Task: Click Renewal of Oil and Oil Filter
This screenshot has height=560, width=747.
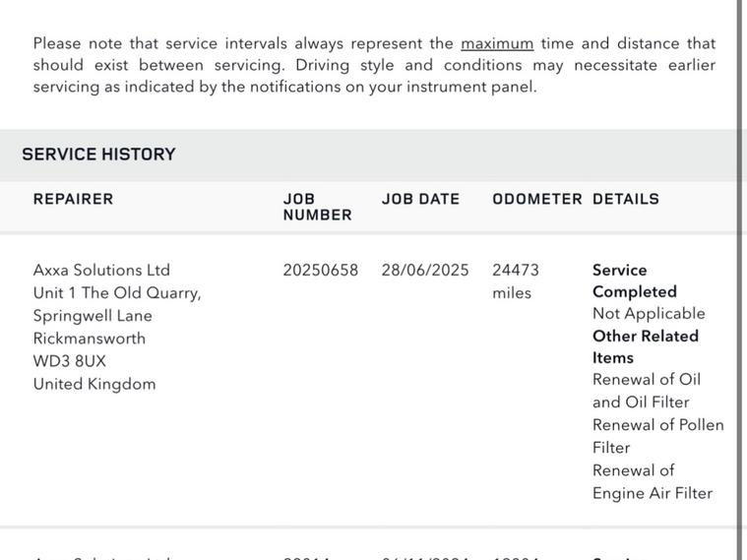Action: point(647,391)
